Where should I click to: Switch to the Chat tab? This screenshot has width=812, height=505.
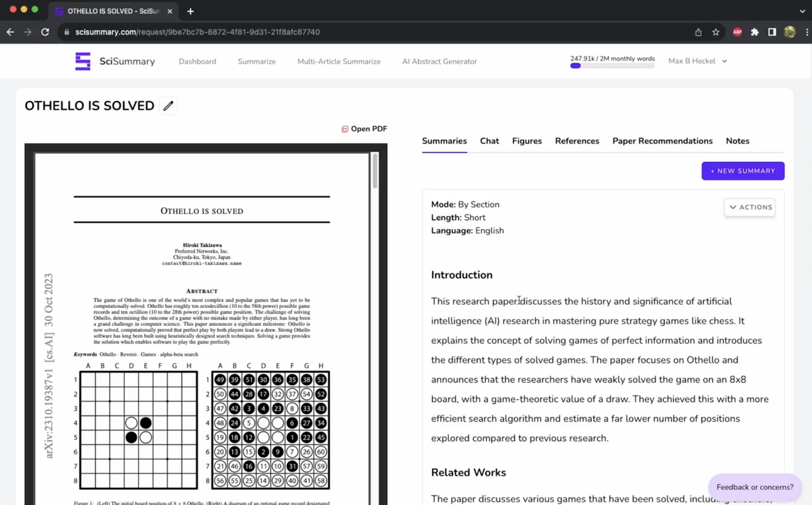489,141
